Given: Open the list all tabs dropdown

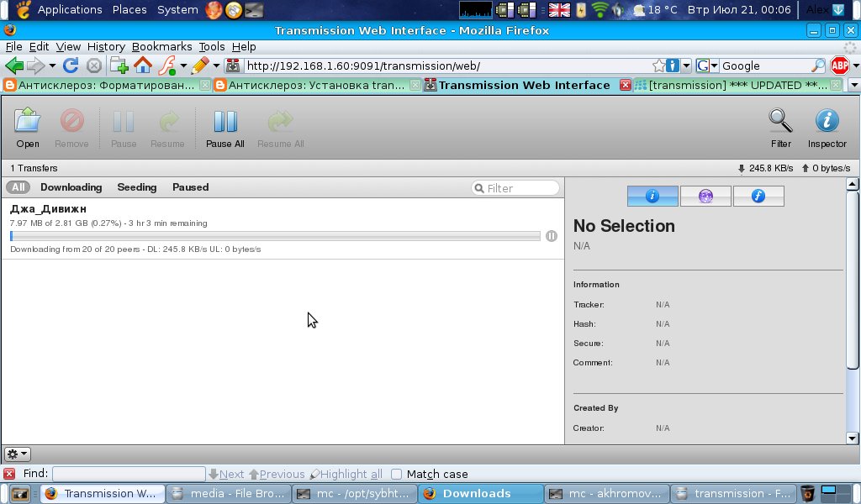Looking at the screenshot, I should tap(854, 85).
